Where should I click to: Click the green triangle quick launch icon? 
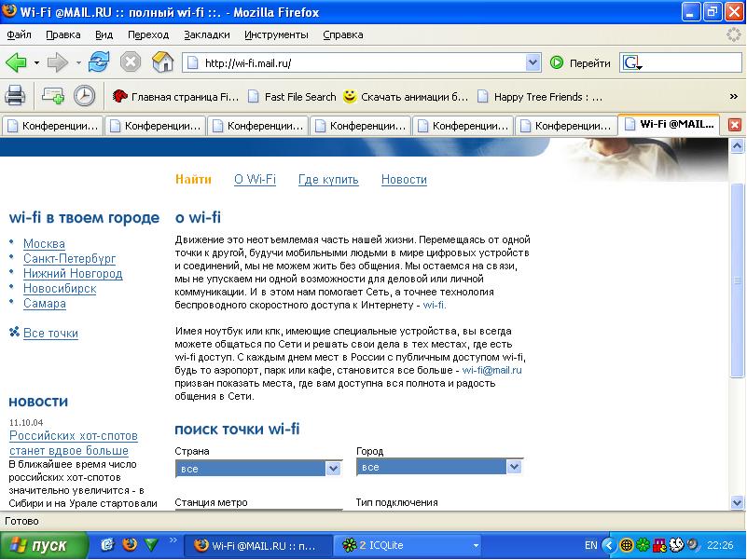pyautogui.click(x=151, y=544)
